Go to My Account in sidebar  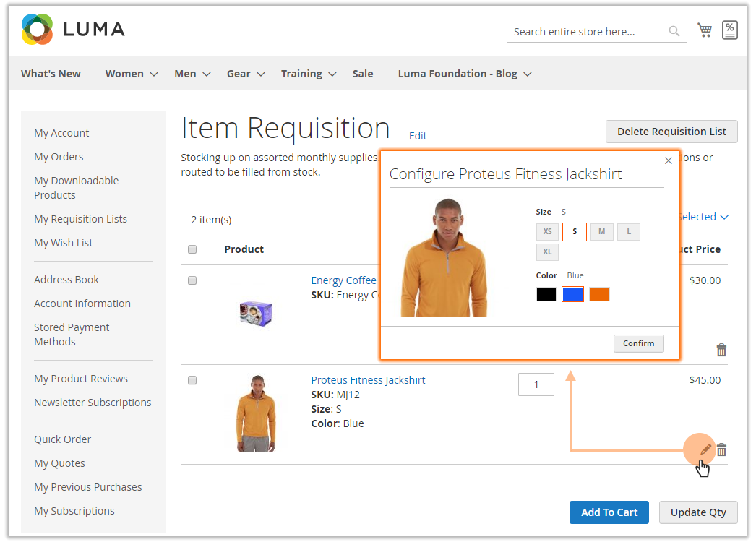pos(61,133)
